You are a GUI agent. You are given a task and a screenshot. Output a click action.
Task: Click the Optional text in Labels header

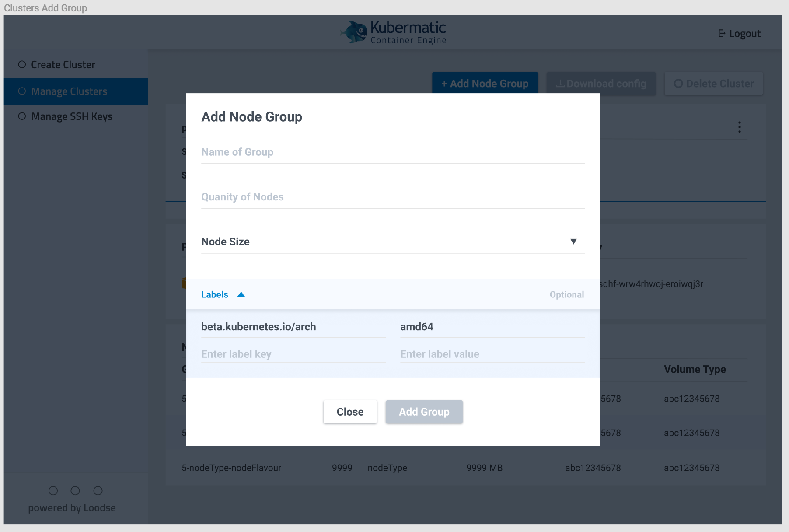point(566,294)
